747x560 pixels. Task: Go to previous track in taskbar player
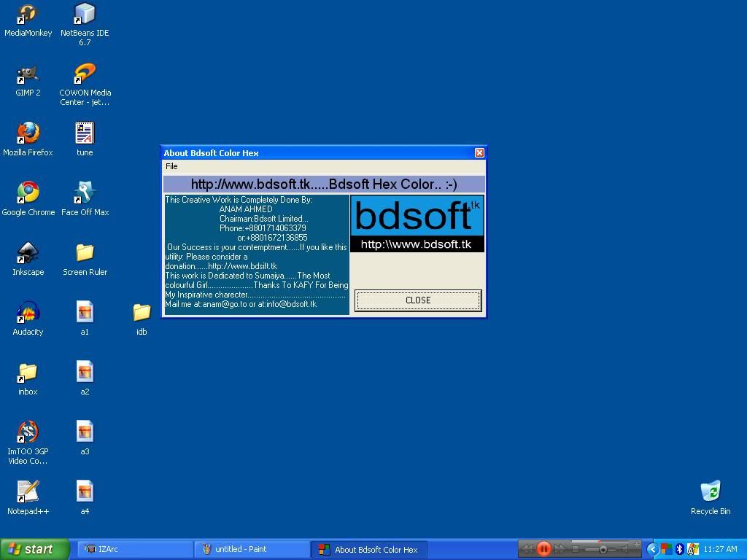click(x=527, y=549)
